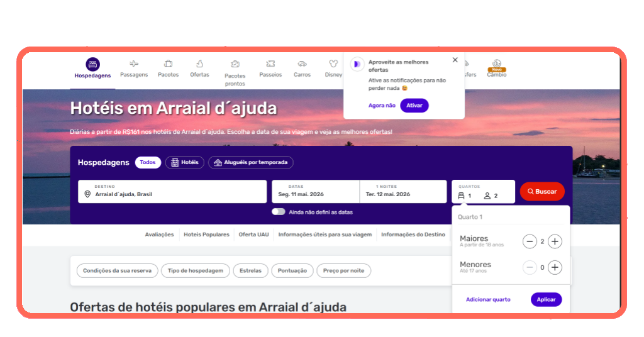The height and width of the screenshot is (337, 644).
Task: Open the Quartos guests selector
Action: (484, 192)
